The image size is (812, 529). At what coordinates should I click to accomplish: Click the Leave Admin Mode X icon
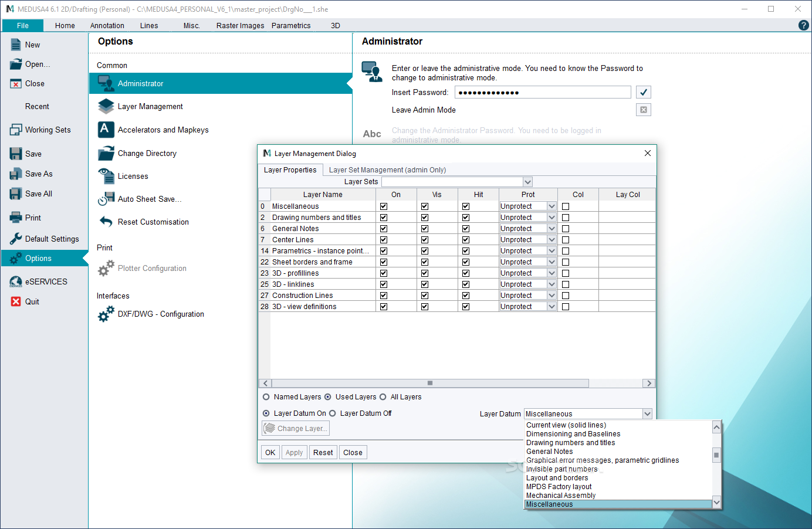[644, 110]
